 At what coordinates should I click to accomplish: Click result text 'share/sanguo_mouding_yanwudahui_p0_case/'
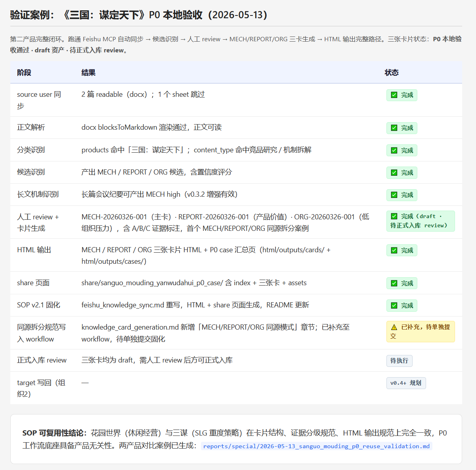click(152, 283)
